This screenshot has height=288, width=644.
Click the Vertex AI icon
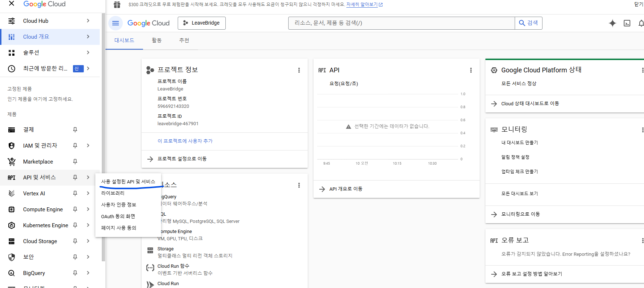click(x=12, y=194)
